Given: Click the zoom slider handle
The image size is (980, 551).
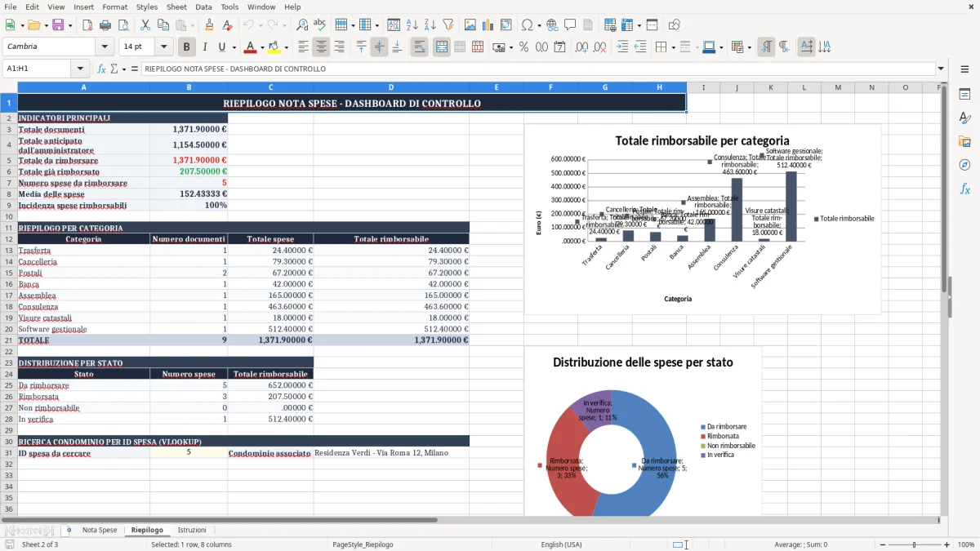Looking at the screenshot, I should 914,544.
